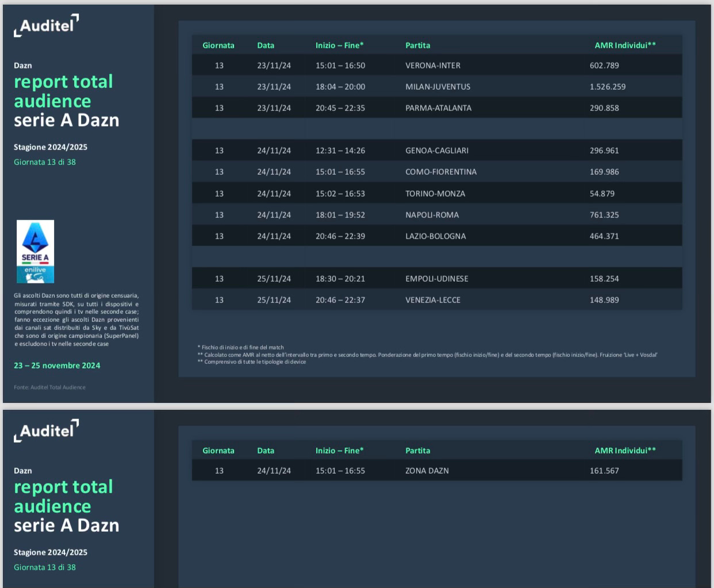
Task: Click Giornata 13 di 38 in the bottom report
Action: [45, 567]
